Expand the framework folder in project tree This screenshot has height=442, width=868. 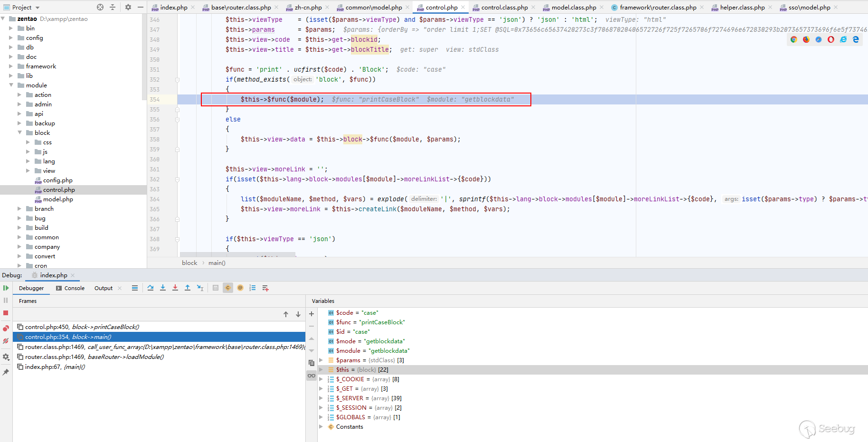pyautogui.click(x=11, y=66)
